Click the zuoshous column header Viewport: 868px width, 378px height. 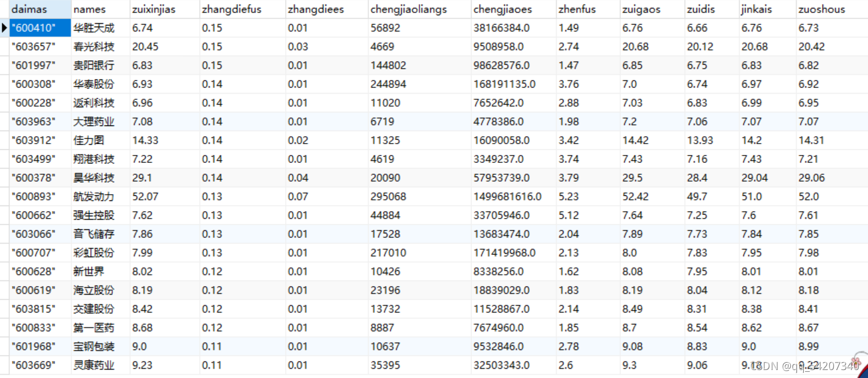pyautogui.click(x=832, y=9)
